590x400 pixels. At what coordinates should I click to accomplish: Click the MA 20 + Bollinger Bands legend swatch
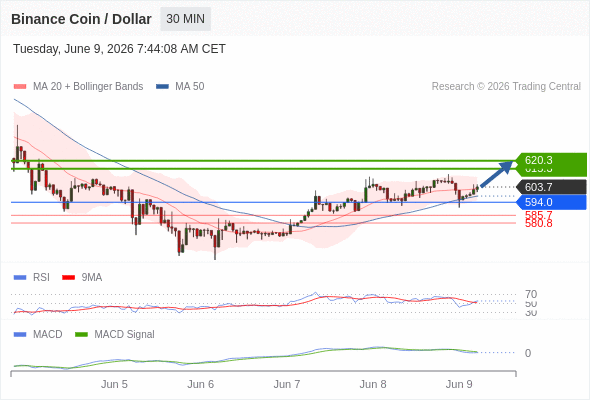[x=20, y=87]
